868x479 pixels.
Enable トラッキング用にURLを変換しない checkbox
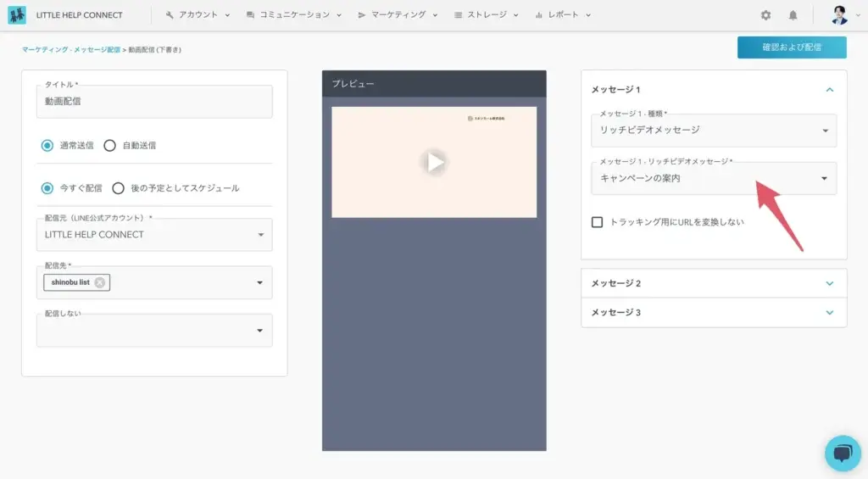click(597, 222)
